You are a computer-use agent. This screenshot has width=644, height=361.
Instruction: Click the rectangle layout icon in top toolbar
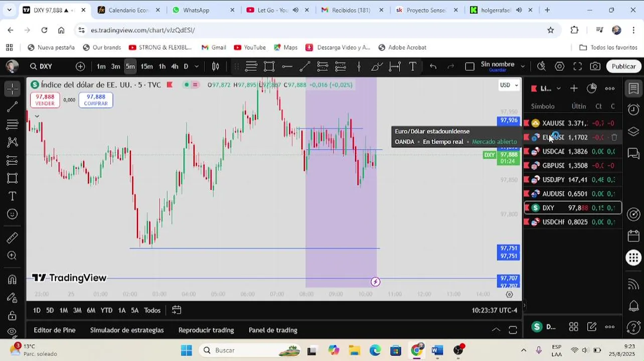(x=269, y=66)
